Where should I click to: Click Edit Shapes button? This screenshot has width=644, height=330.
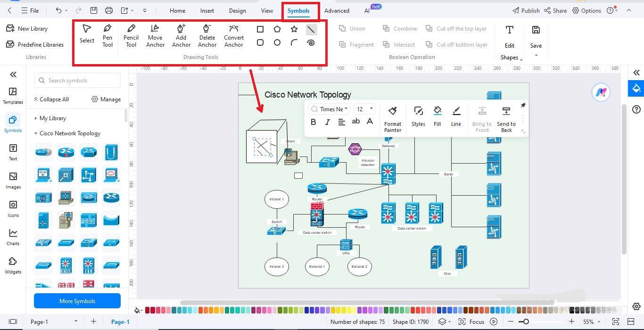(x=510, y=42)
